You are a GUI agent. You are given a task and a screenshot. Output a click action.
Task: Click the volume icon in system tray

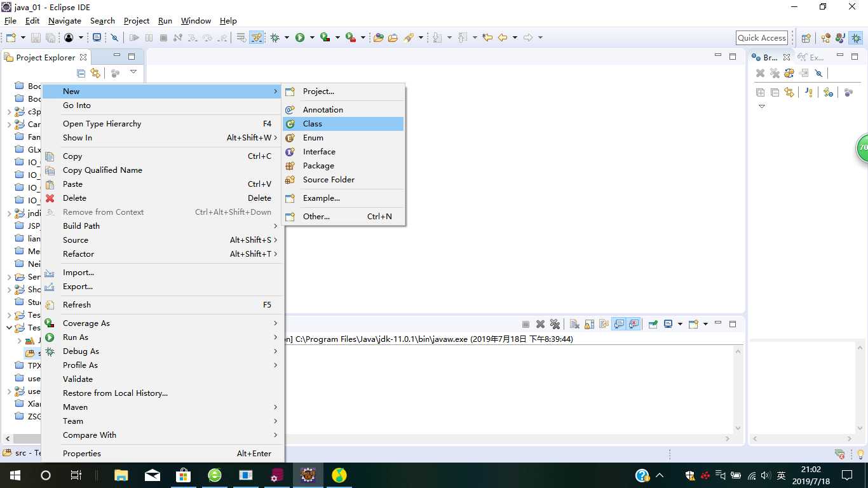click(765, 475)
